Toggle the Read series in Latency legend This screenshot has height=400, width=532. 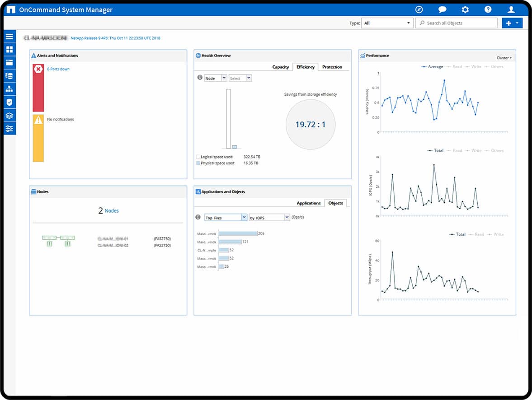coord(454,67)
